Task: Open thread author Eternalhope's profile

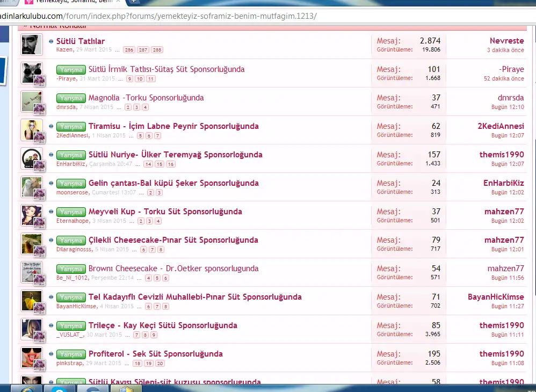Action: pyautogui.click(x=73, y=221)
